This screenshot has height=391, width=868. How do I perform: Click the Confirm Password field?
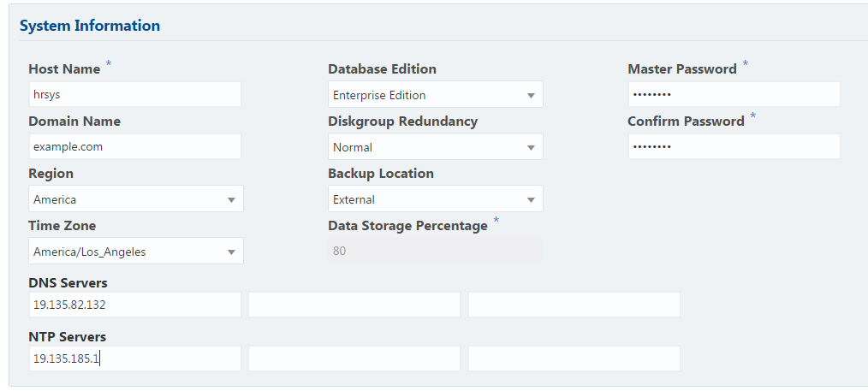click(734, 147)
